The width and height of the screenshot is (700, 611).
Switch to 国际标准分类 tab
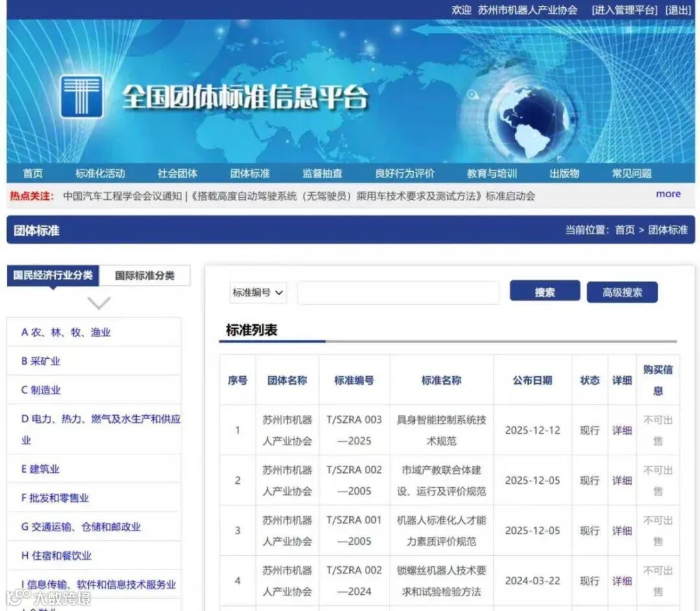(145, 276)
